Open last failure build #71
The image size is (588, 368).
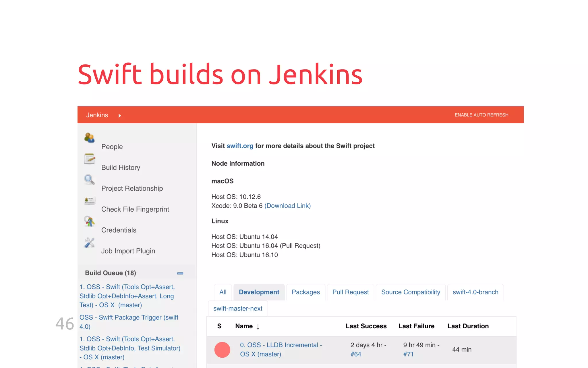click(x=409, y=354)
